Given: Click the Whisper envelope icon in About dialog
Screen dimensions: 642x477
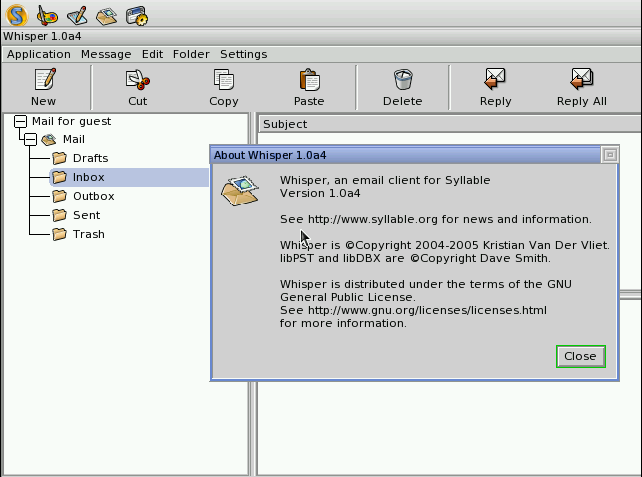Looking at the screenshot, I should 240,190.
